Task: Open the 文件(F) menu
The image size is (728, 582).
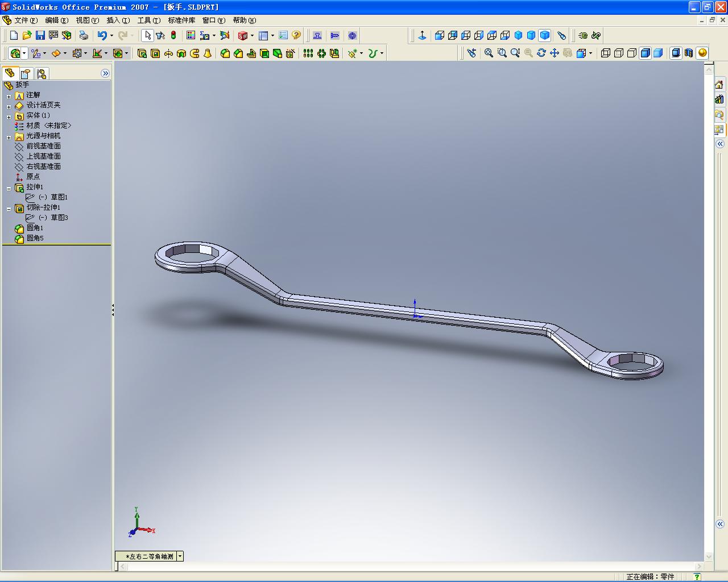Action: tap(26, 20)
